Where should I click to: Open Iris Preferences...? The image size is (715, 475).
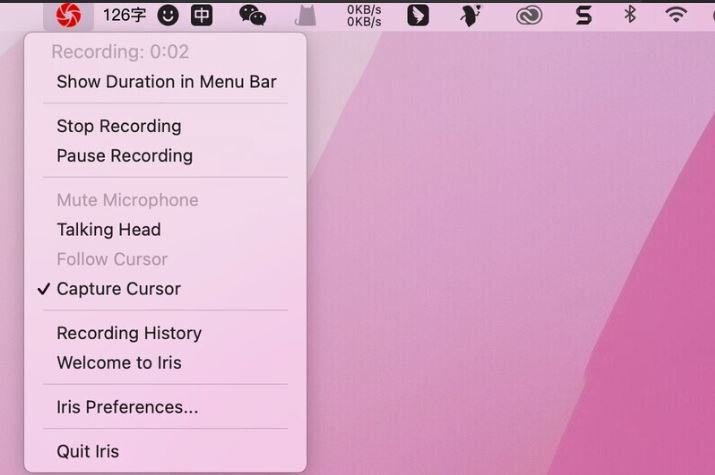pyautogui.click(x=166, y=407)
